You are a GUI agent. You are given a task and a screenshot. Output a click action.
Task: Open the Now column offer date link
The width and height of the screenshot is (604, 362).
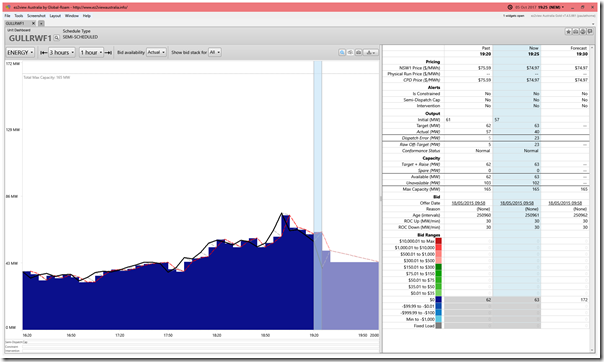[x=517, y=203]
